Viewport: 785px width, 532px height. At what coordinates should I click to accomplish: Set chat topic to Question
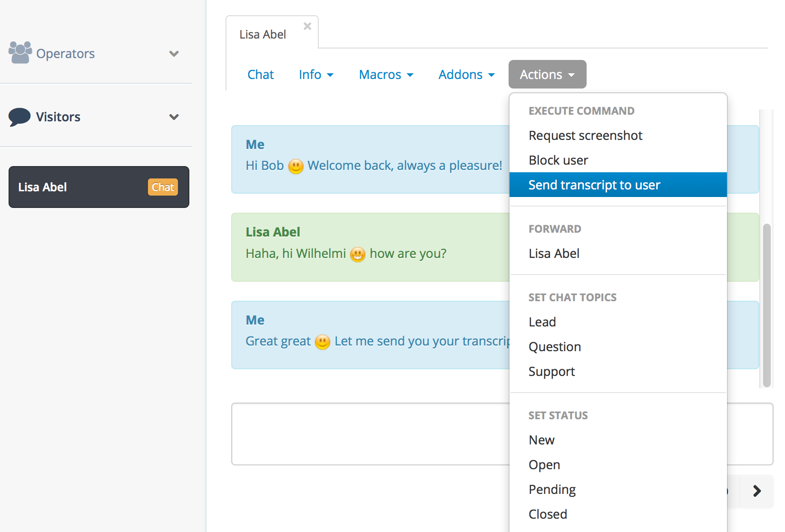pos(618,347)
